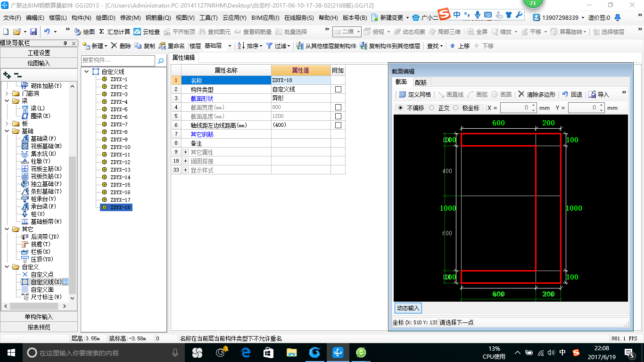Expand 显示样式 property group
Viewport: 644px width, 362px height.
(x=185, y=170)
